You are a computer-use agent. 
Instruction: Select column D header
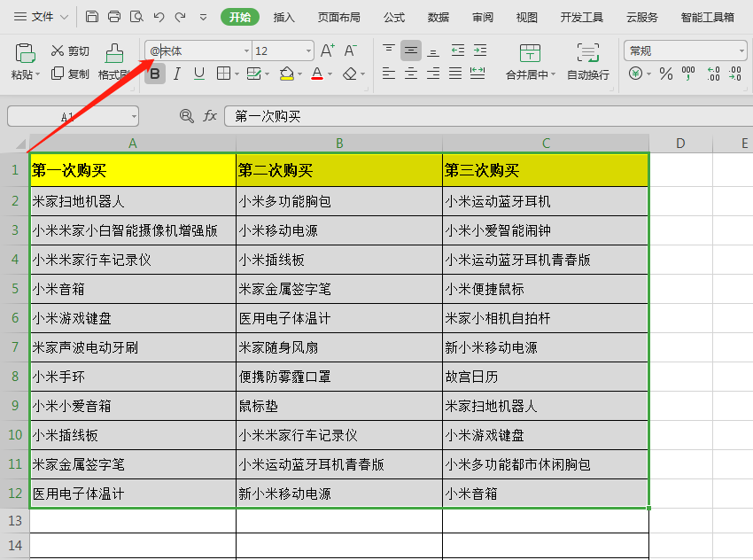[x=680, y=144]
